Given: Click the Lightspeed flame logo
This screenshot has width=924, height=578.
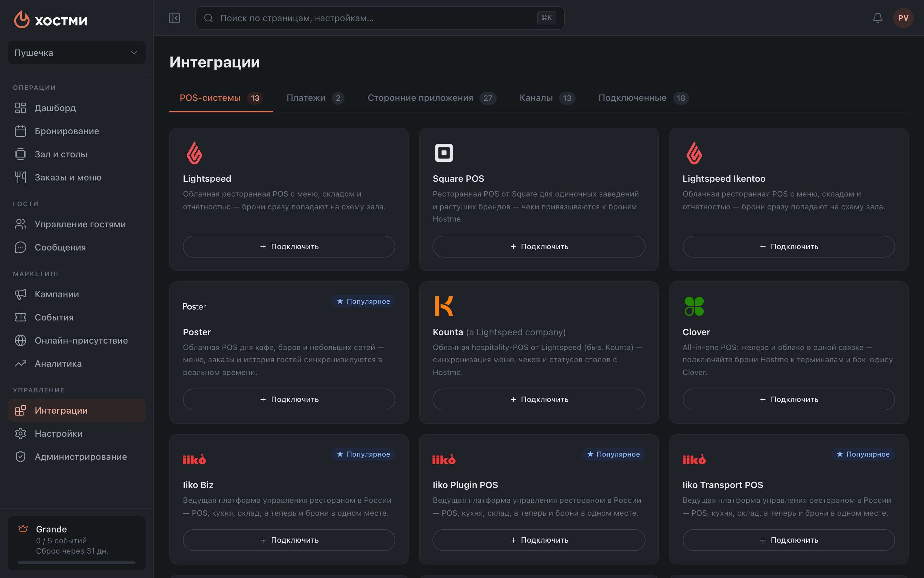Looking at the screenshot, I should (194, 153).
